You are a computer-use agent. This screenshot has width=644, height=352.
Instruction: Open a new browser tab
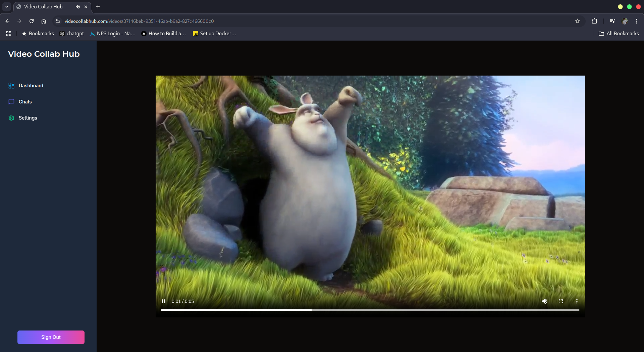point(98,7)
